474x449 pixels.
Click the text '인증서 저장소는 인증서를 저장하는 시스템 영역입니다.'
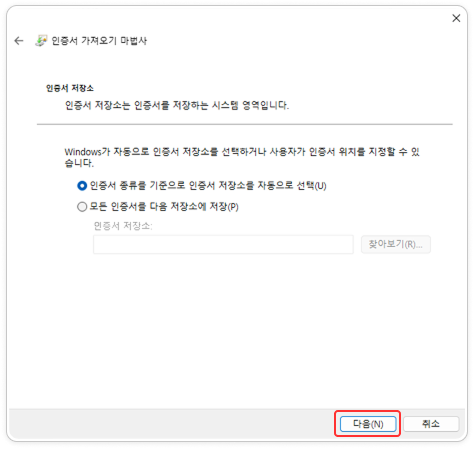177,105
